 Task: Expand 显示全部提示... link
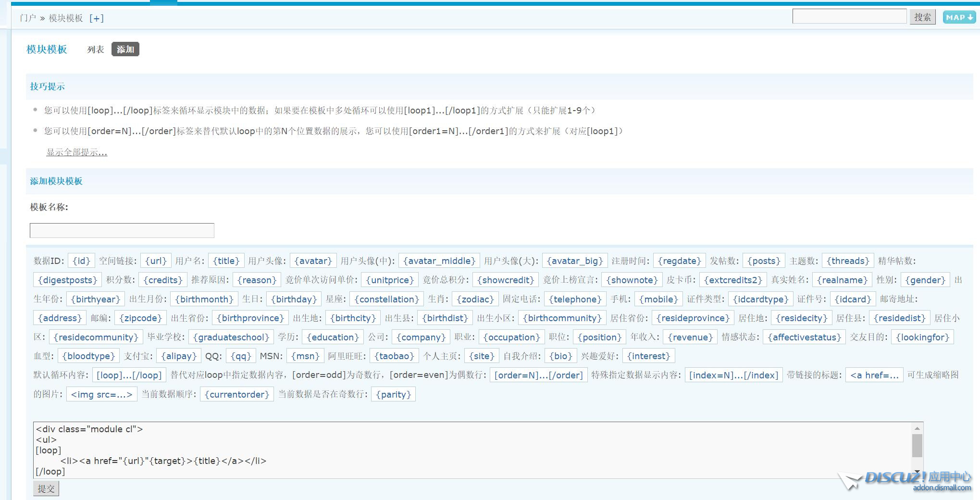point(77,152)
